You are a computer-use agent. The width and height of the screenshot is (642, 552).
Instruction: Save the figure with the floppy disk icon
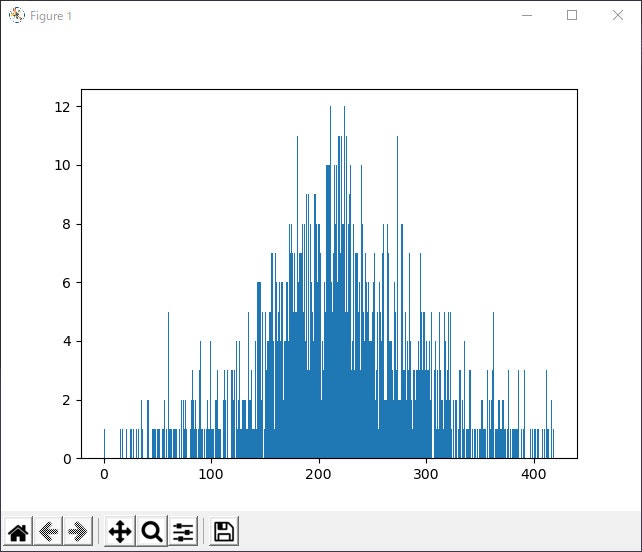coord(224,532)
